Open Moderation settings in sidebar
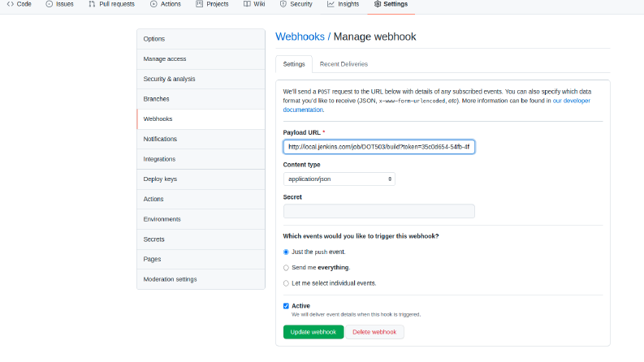 (x=201, y=279)
